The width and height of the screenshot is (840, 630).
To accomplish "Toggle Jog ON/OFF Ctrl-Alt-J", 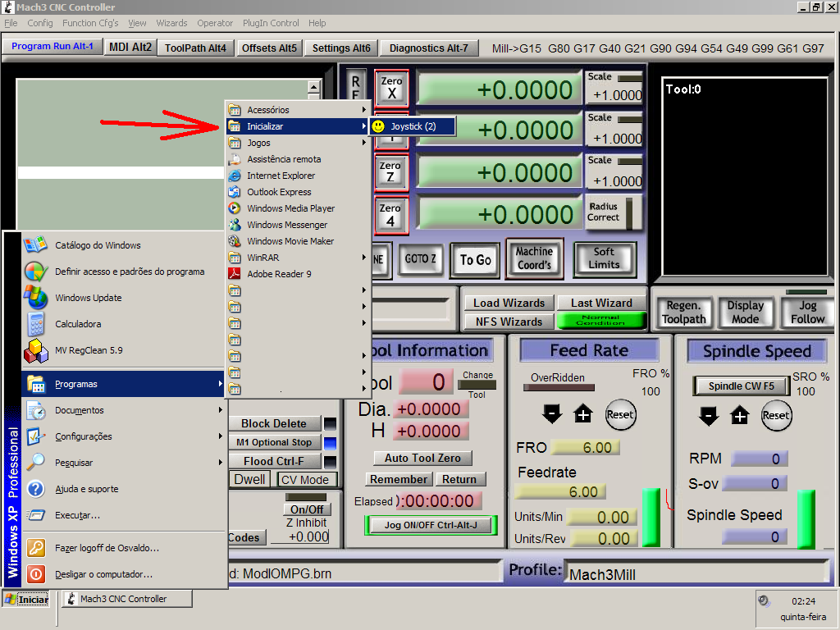I will click(431, 525).
